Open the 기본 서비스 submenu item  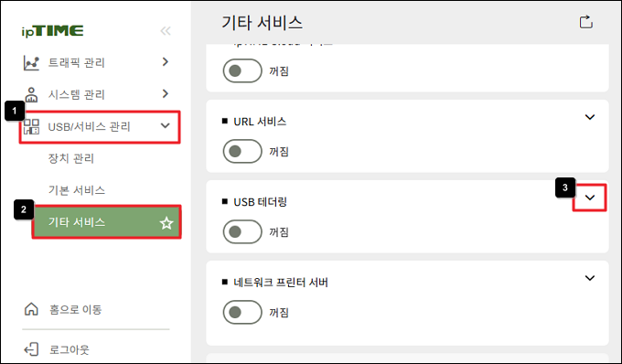pos(77,190)
